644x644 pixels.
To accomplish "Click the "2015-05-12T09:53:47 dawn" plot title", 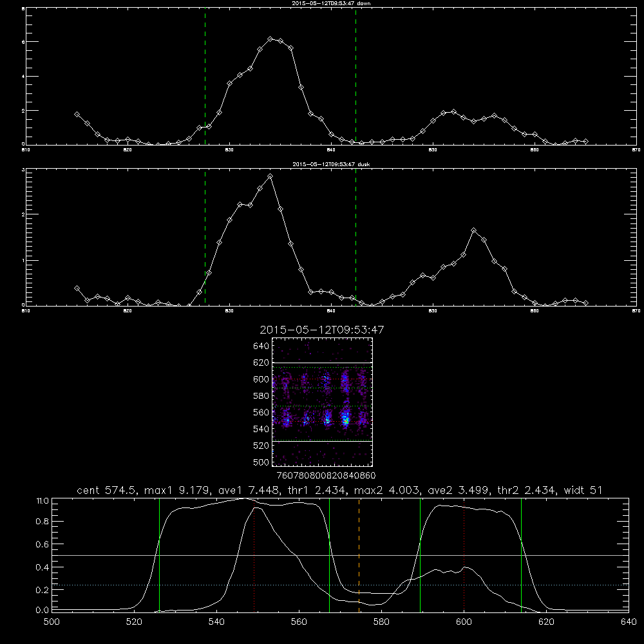I will pos(331,3).
